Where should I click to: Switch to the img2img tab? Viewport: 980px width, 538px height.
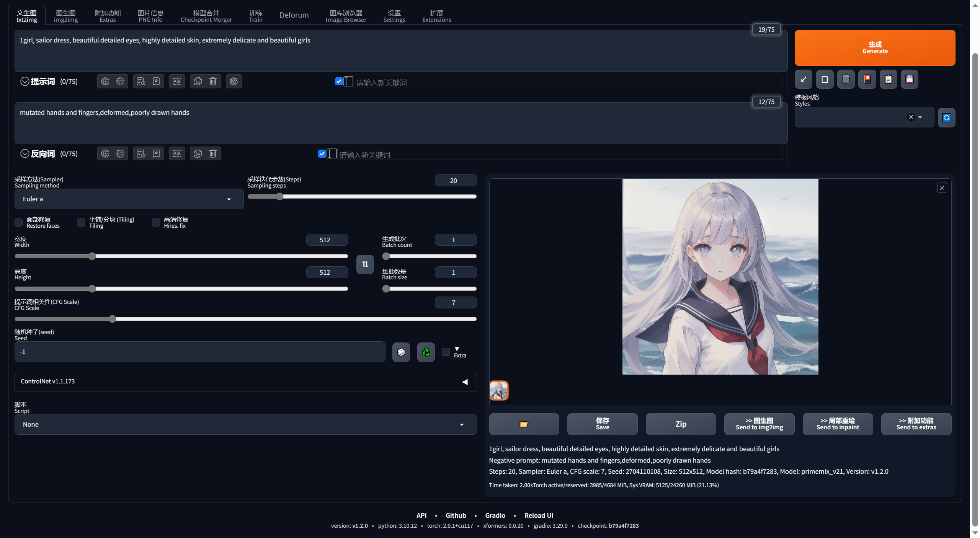point(66,16)
